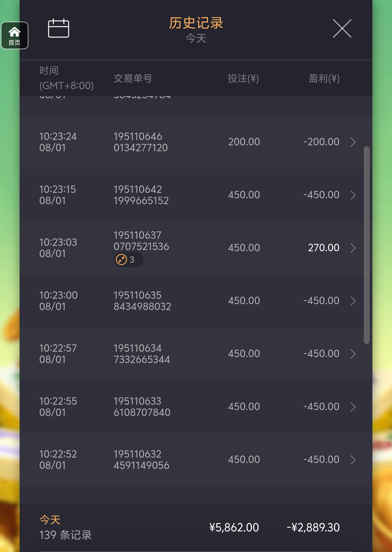Open chevron of the 10:22:52 record
Viewport: 392px width, 552px height.
coord(353,460)
